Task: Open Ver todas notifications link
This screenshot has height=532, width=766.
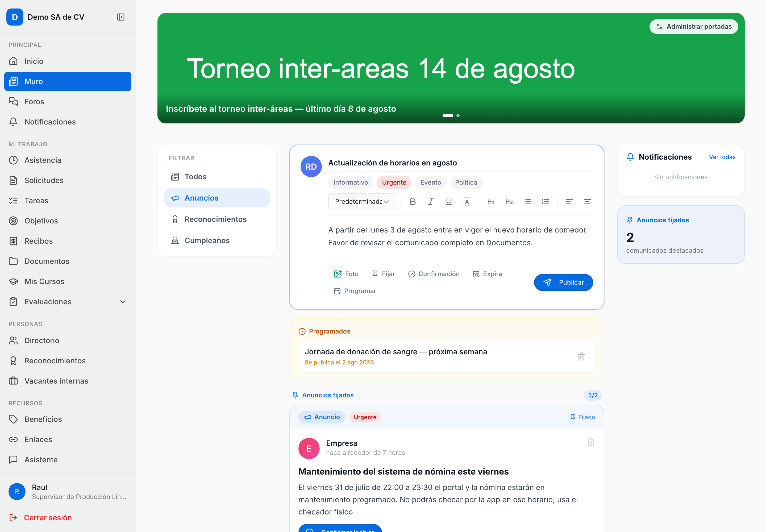Action: [722, 157]
